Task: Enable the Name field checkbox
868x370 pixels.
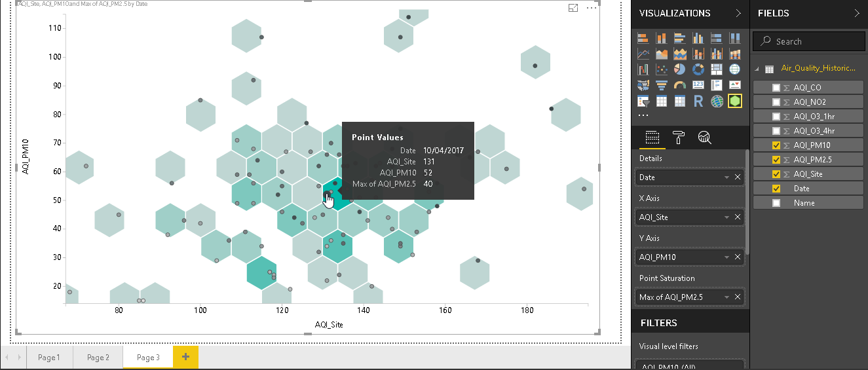Action: (x=776, y=203)
